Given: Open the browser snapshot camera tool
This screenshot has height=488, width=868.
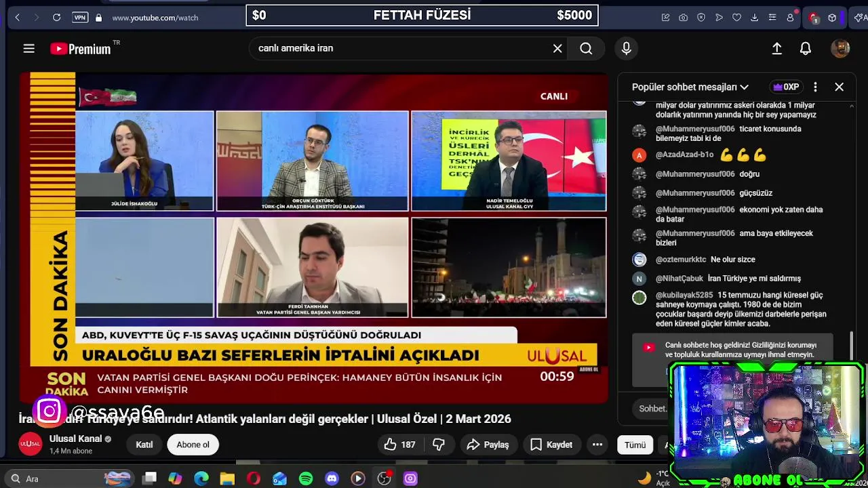Looking at the screenshot, I should 684,18.
